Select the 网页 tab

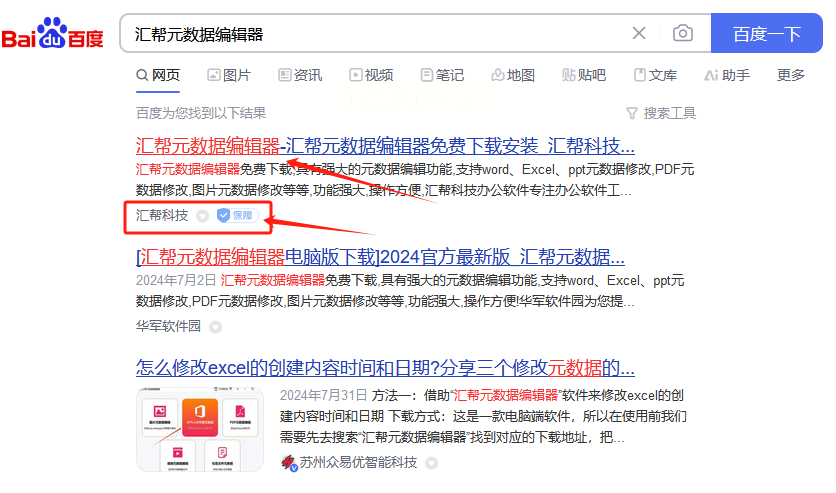(158, 75)
